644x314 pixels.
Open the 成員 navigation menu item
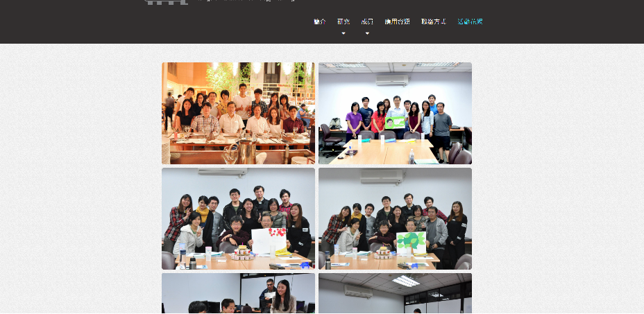tap(367, 21)
